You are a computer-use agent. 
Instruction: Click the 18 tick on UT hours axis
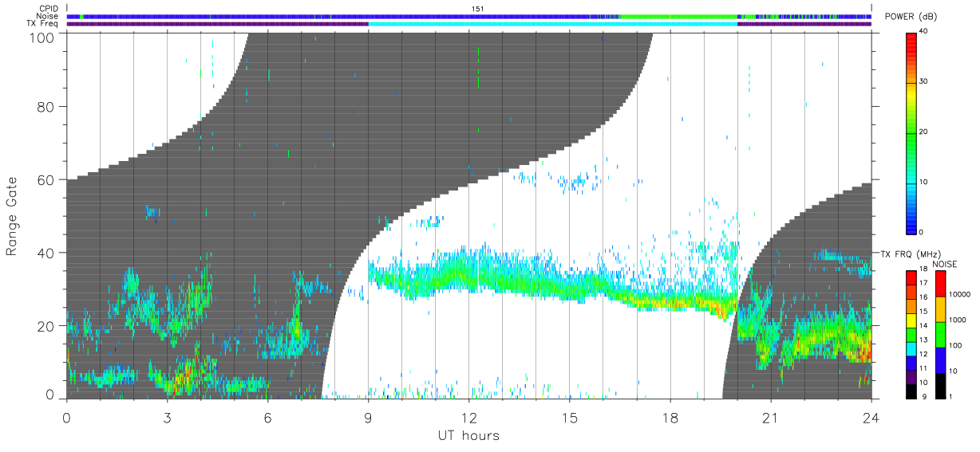(670, 418)
